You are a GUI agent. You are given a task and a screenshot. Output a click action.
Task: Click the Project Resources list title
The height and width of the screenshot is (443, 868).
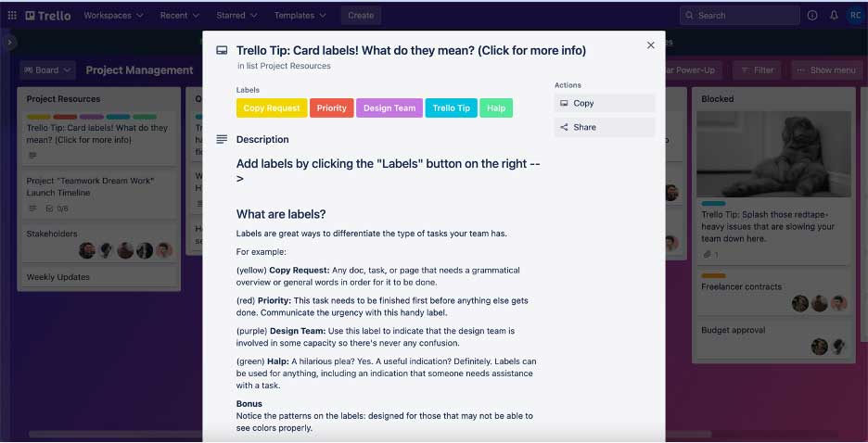64,99
